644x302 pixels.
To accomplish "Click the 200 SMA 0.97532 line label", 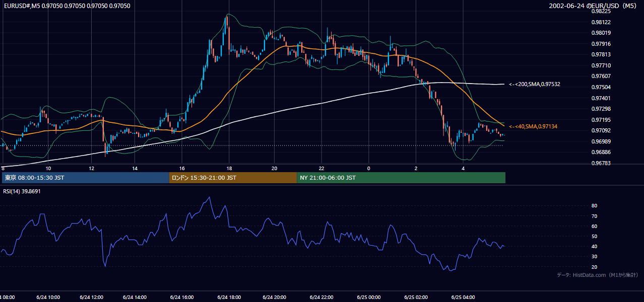I will coord(535,84).
